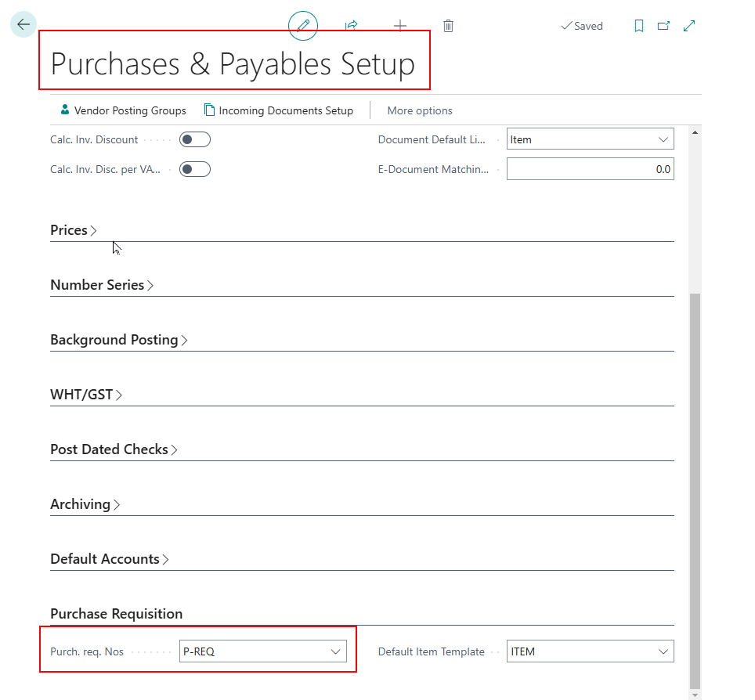Open the Document Default Line Type dropdown
The height and width of the screenshot is (700, 755).
pos(590,139)
